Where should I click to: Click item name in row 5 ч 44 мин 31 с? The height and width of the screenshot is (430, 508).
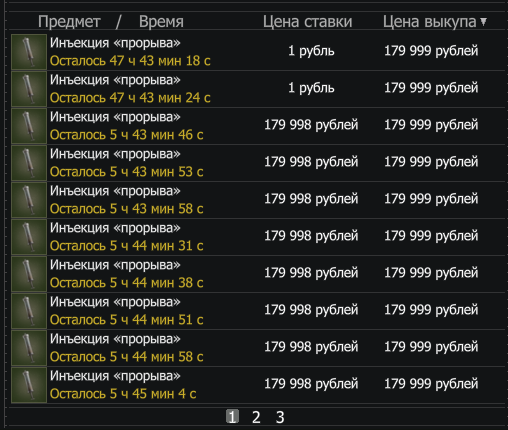coord(115,228)
